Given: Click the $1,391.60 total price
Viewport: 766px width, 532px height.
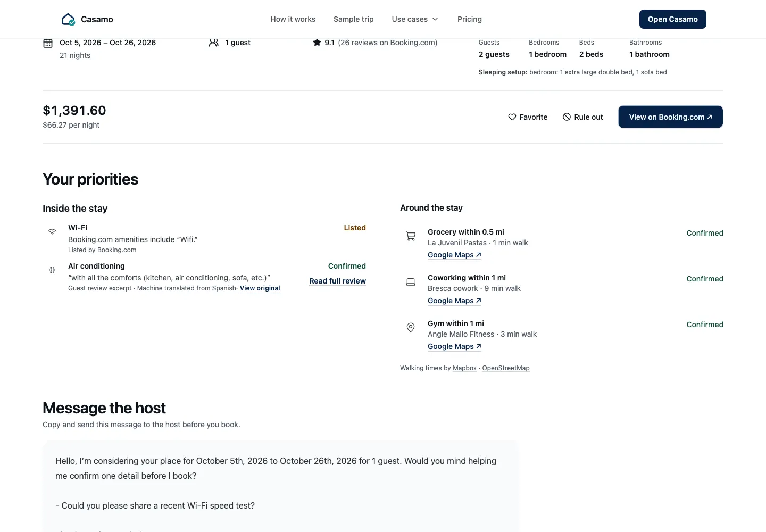Looking at the screenshot, I should click(x=74, y=110).
